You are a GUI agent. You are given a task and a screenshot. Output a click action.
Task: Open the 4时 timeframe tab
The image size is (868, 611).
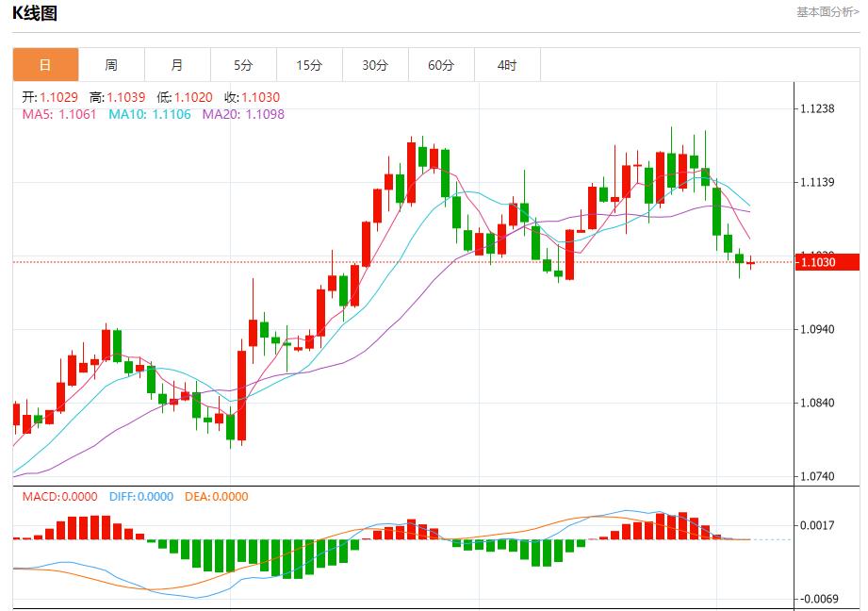[x=507, y=65]
